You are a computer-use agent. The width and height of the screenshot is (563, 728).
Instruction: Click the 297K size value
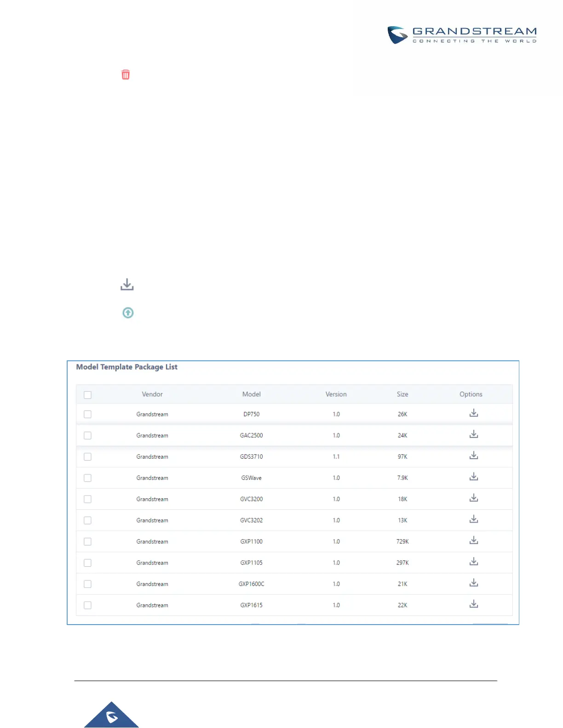402,563
